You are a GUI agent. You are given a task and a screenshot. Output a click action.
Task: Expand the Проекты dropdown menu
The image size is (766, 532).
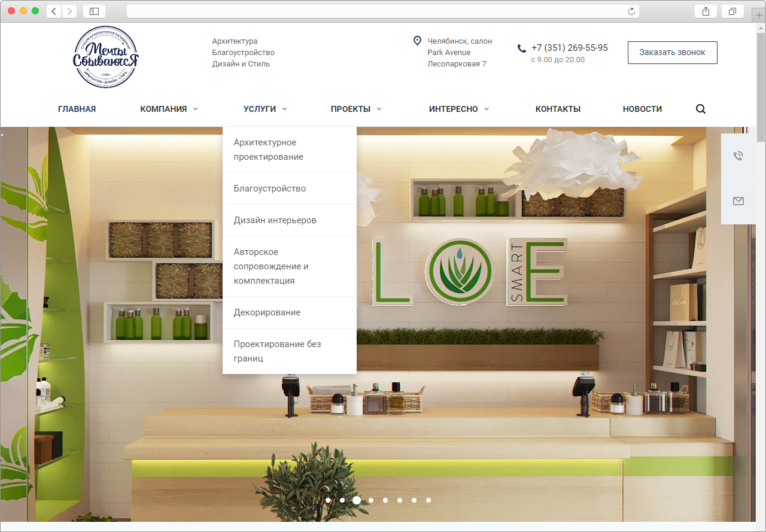point(355,109)
